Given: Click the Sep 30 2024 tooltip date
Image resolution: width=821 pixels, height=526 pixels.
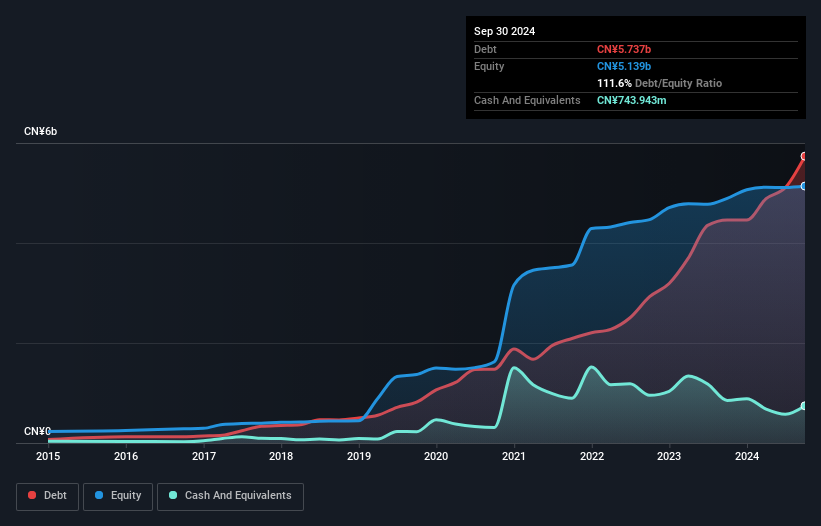Looking at the screenshot, I should click(504, 31).
